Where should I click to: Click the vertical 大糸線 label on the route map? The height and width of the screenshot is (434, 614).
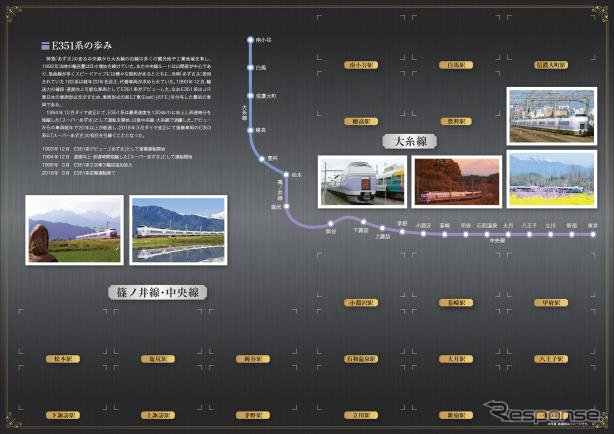pos(244,112)
